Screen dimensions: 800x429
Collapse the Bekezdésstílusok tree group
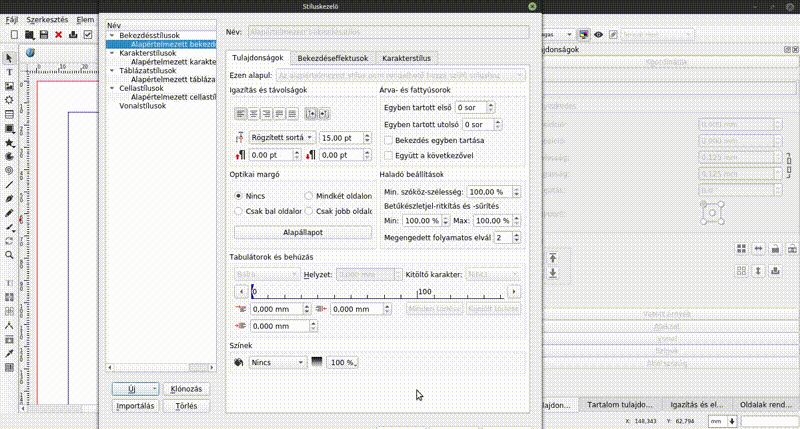112,35
